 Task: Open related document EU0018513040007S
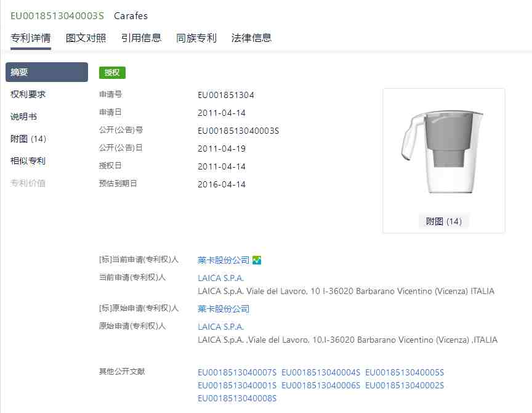[x=237, y=372]
